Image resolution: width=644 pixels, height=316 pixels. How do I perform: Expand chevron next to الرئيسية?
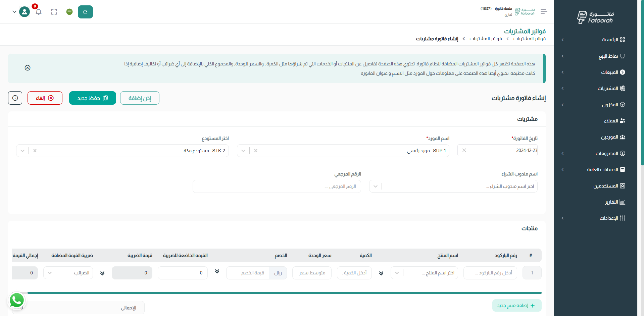pos(562,40)
